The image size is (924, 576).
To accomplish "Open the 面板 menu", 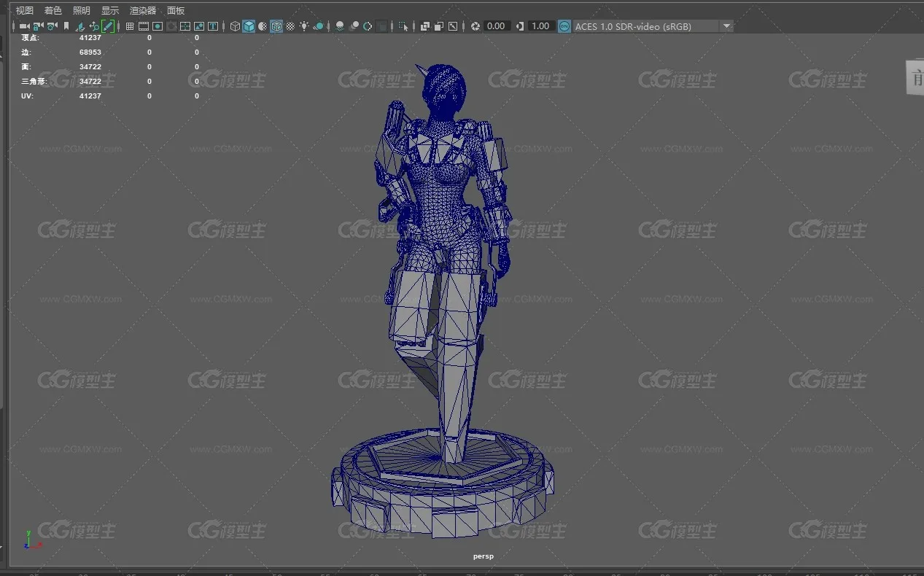I will 176,10.
